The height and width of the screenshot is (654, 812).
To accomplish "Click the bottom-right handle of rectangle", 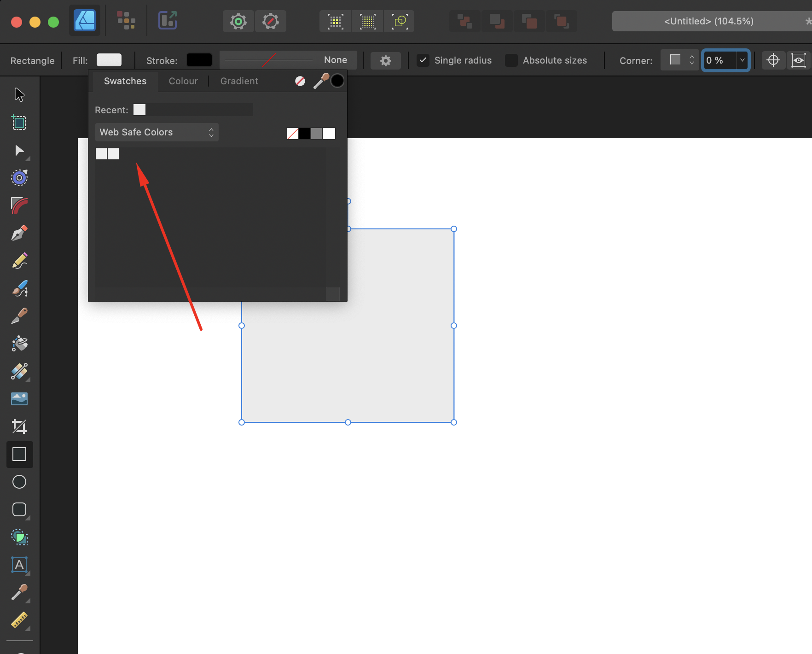I will (x=454, y=422).
